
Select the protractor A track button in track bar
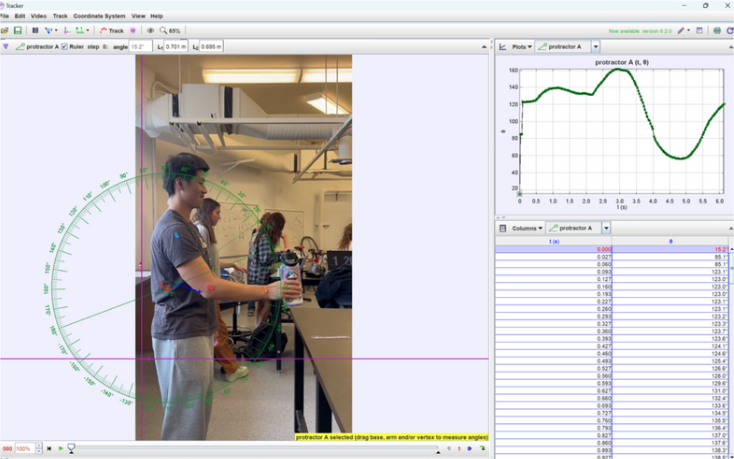pos(37,46)
